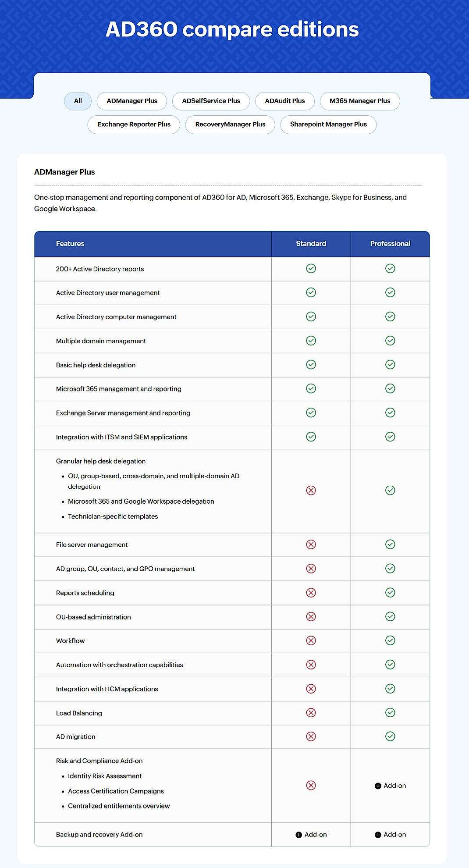Click the red cross for Integration with HCM applications

311,689
